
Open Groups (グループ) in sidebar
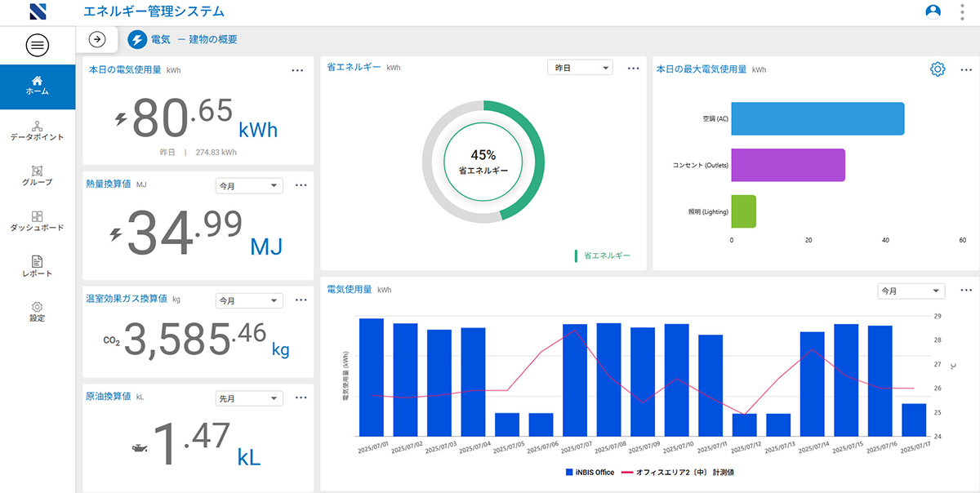(38, 176)
